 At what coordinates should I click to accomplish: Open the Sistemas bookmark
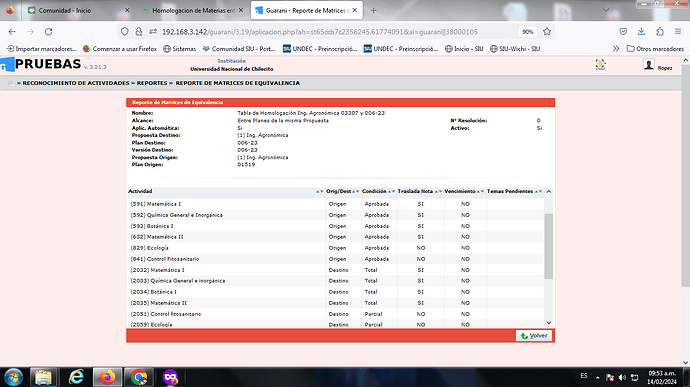point(180,49)
